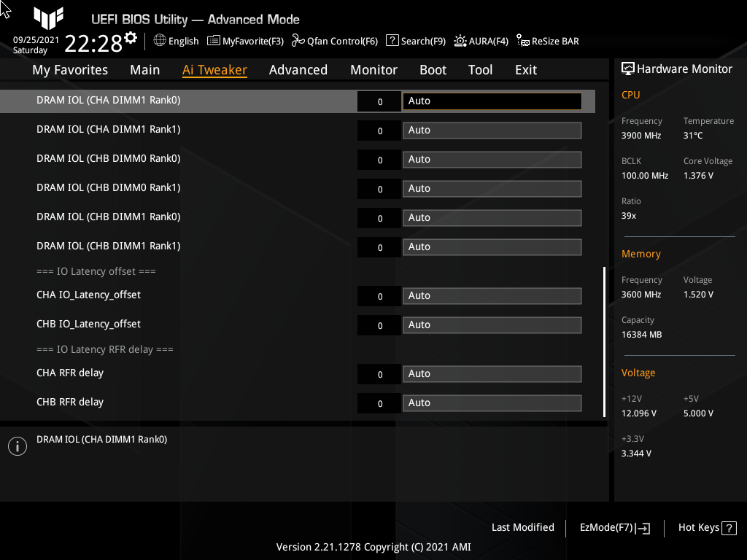Click the globe language icon
Image resolution: width=747 pixels, height=560 pixels.
click(160, 41)
